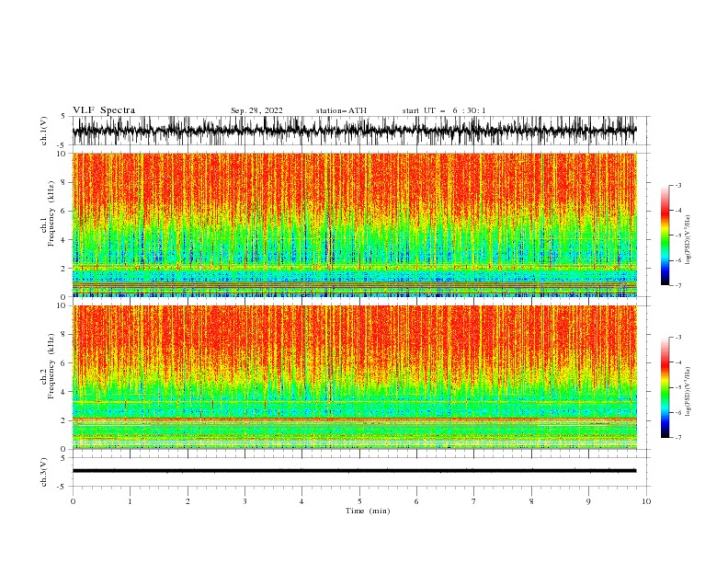Click the "start UT = 6 :30: 1" text
This screenshot has height=563, width=728.
coord(444,110)
